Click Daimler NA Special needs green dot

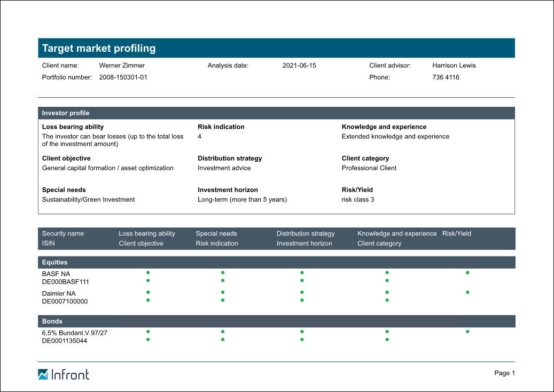tap(223, 292)
